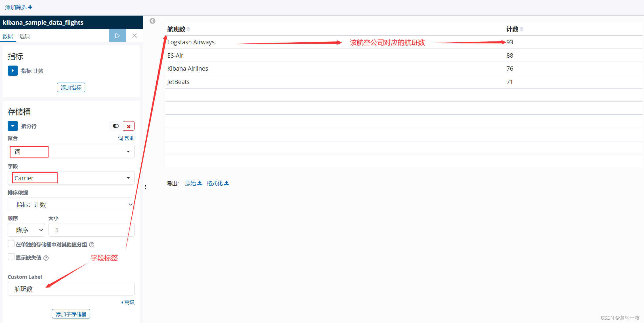
Task: Open the 聚合 aggregation dropdown
Action: coord(71,152)
